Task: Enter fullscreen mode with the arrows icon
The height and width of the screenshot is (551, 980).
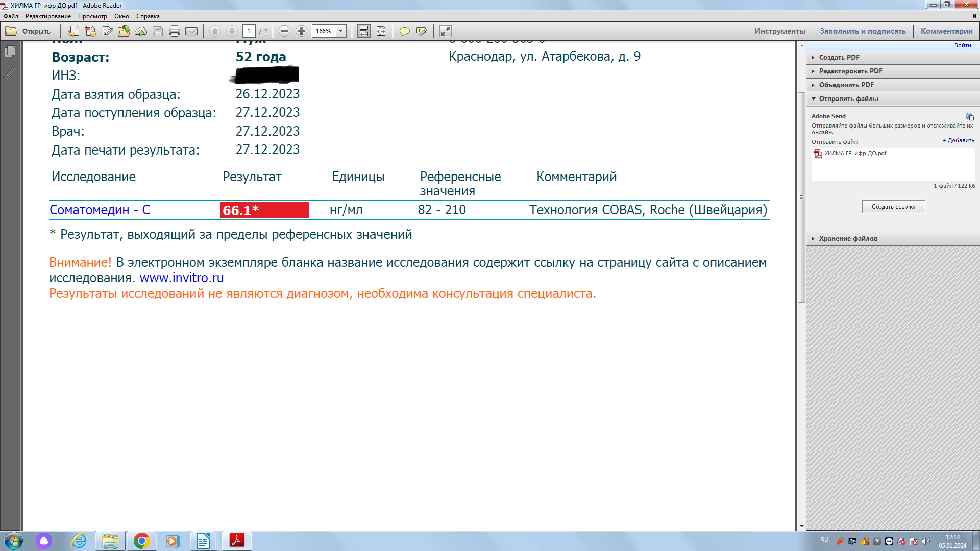Action: (x=446, y=31)
